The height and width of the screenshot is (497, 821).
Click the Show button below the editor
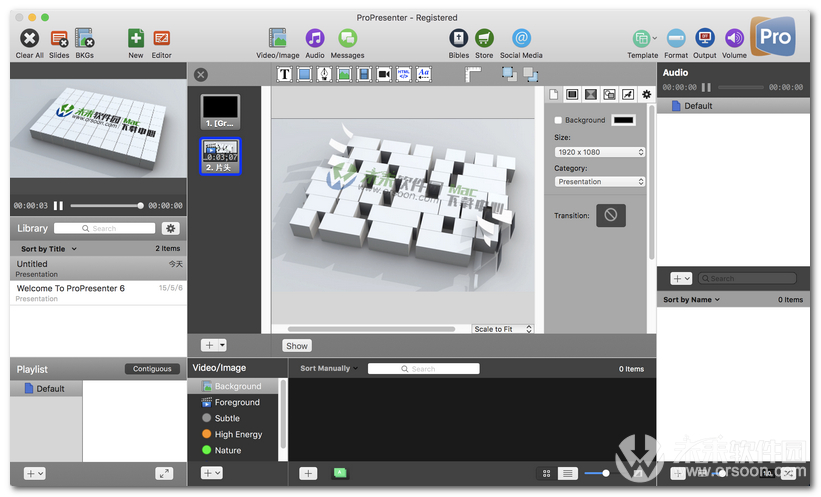point(297,346)
